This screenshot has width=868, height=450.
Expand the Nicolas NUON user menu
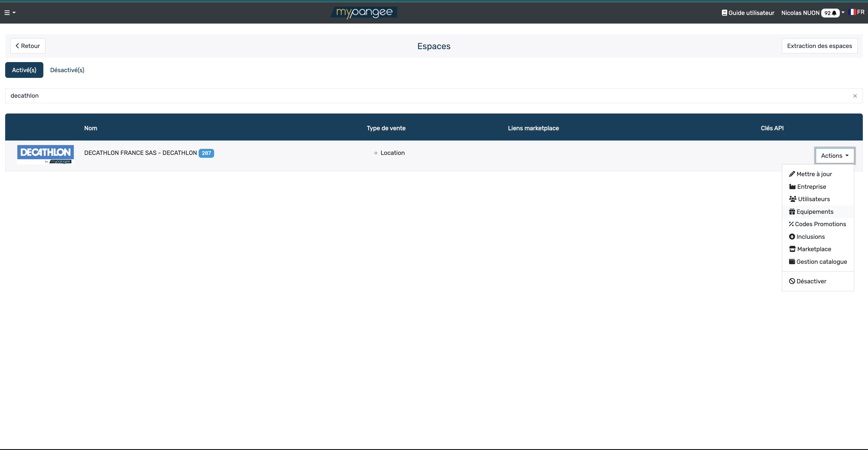pos(800,13)
